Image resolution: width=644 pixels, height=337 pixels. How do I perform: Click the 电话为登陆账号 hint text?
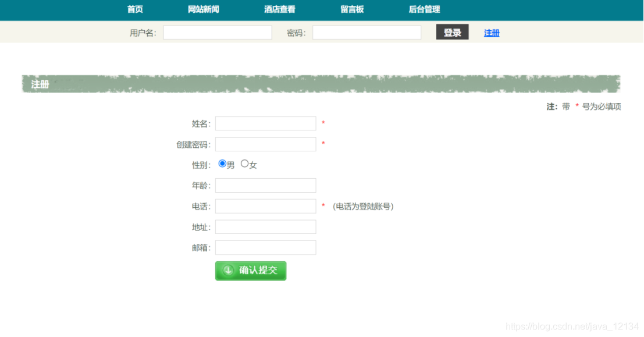click(363, 206)
